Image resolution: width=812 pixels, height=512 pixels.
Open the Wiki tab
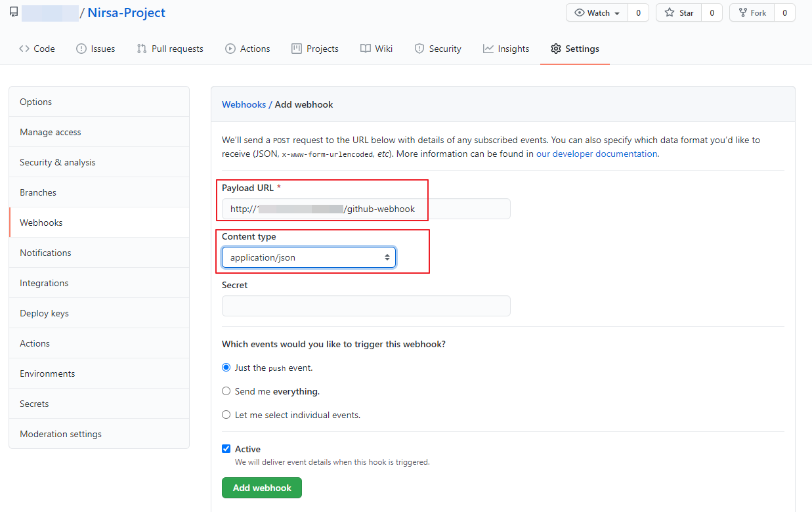(x=377, y=49)
